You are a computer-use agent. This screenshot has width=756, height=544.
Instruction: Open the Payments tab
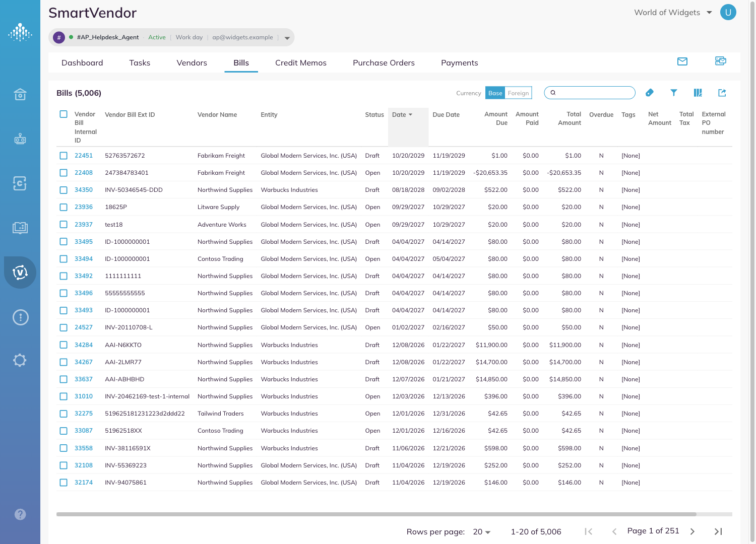coord(459,63)
